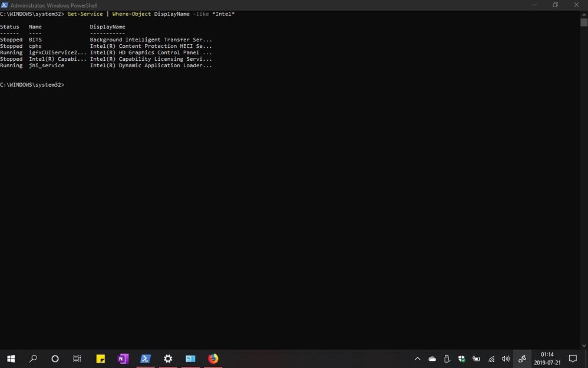Click the 'igfxCUIService2...' service name
Viewport: 588px width, 368px height.
(58, 52)
